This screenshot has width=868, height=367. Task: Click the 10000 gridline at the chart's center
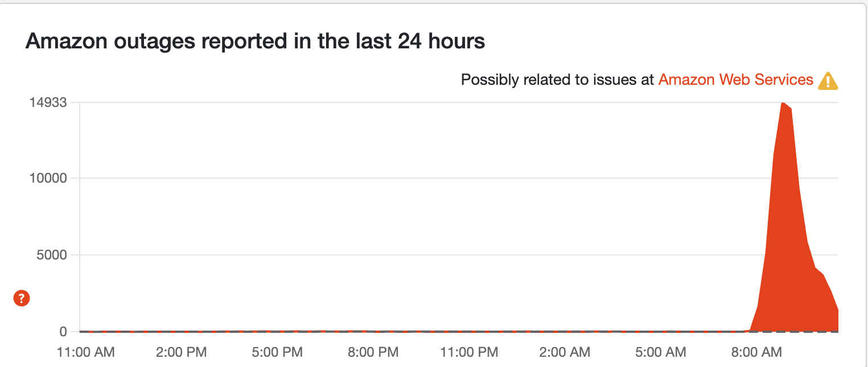click(x=459, y=178)
